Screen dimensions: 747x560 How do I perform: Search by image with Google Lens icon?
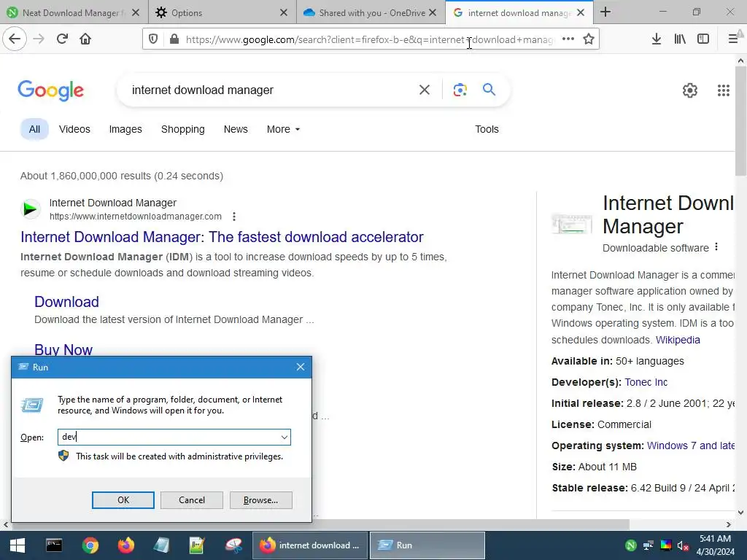tap(460, 90)
